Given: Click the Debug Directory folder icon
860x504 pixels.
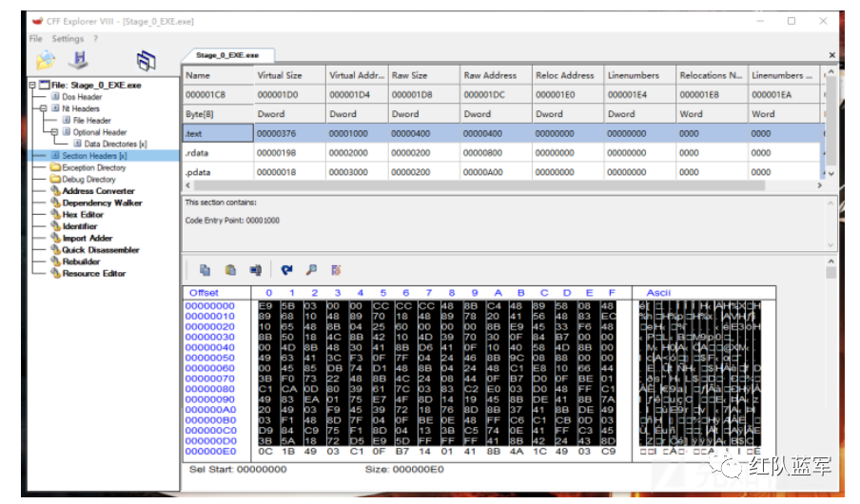Looking at the screenshot, I should pyautogui.click(x=55, y=179).
